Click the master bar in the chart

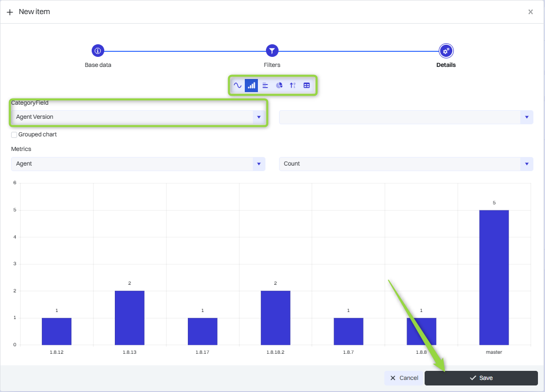(494, 277)
